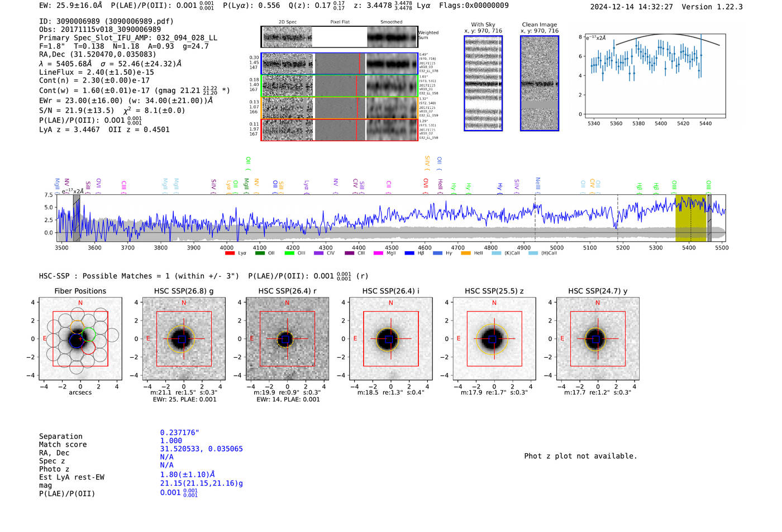Click the Est LyA rest-EW value 1.80(±1.10)Å
Viewport: 782px width, 532px height.
click(x=188, y=475)
